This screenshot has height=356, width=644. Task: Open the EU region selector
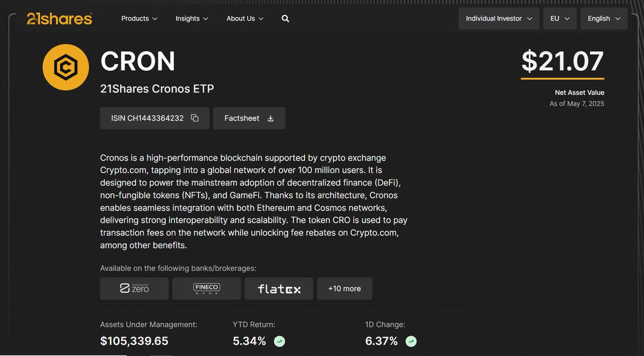click(560, 18)
